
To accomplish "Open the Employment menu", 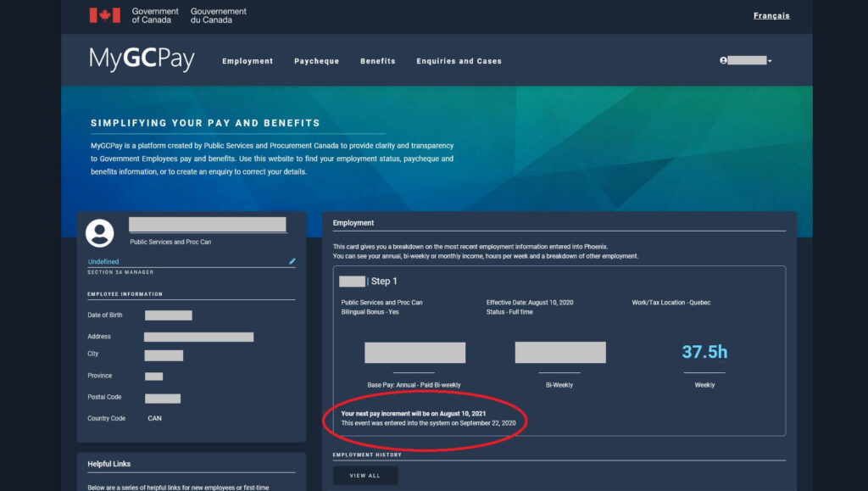I will coord(248,61).
